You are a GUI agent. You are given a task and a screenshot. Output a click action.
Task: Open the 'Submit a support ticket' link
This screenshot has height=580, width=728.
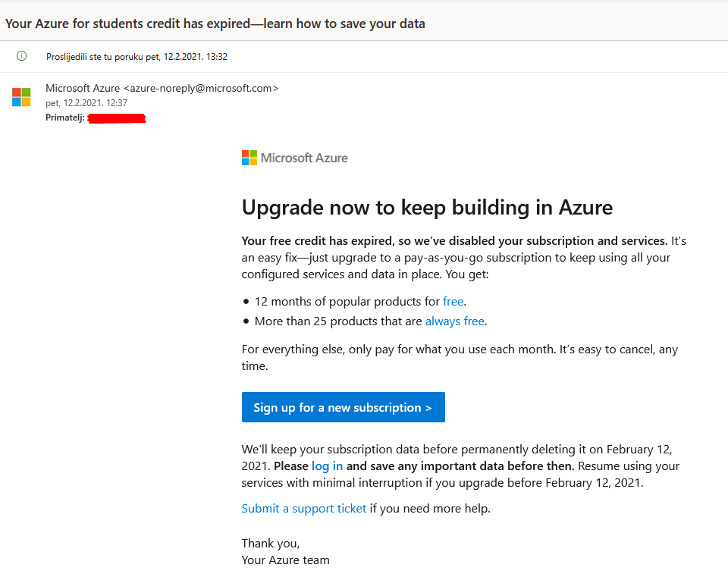(x=304, y=509)
